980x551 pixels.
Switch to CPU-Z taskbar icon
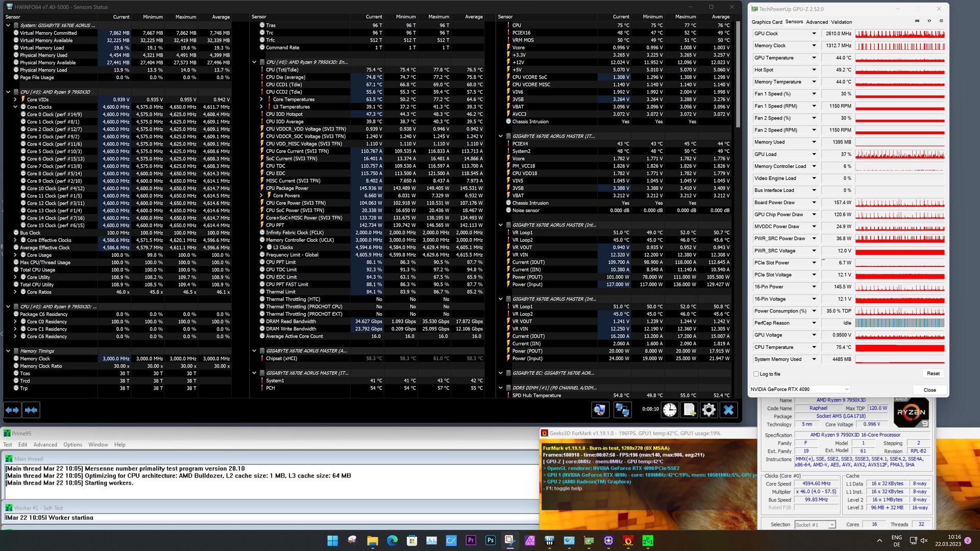click(608, 540)
